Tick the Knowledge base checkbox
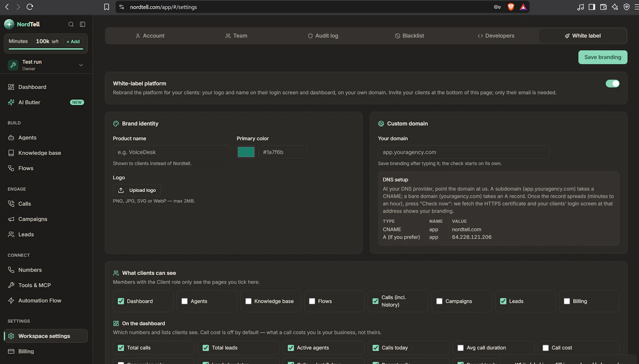639x364 pixels. pos(248,301)
